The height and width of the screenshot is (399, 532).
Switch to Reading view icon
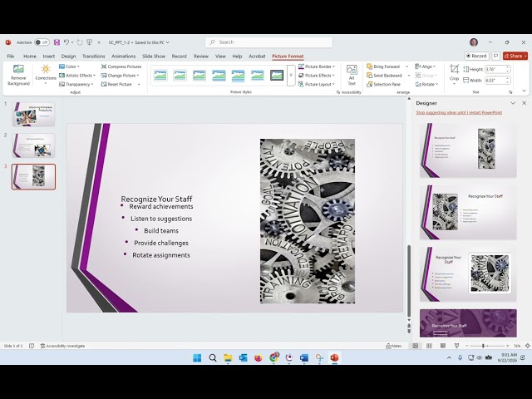pyautogui.click(x=443, y=346)
